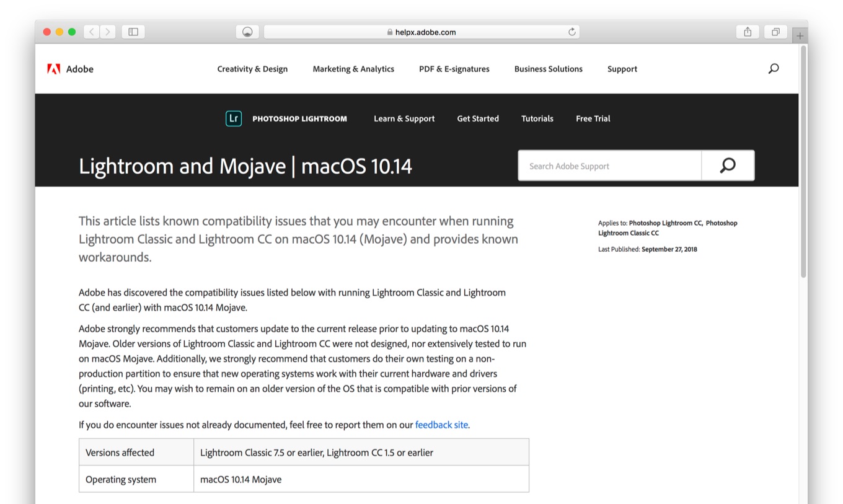Open Creativity & Design menu

252,69
